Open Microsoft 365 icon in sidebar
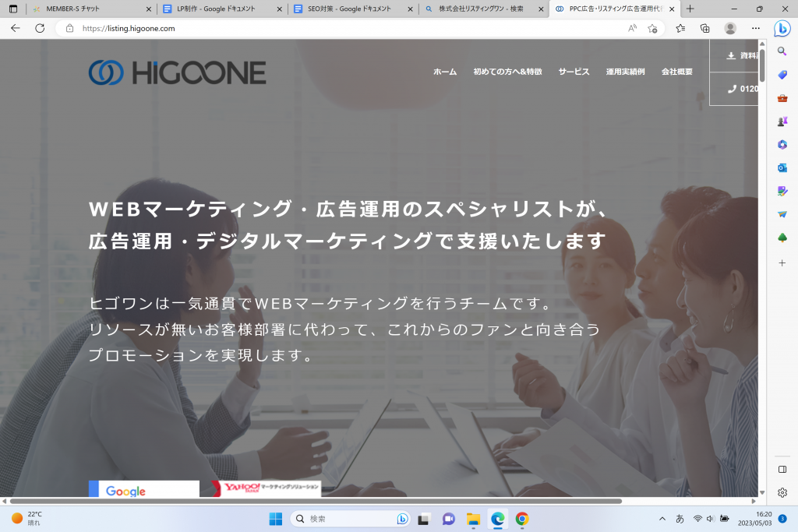 point(782,145)
